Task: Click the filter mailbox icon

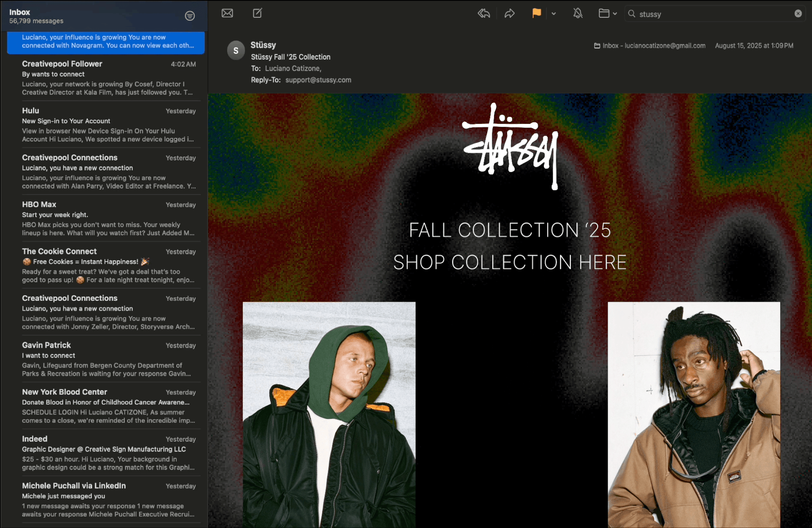Action: 190,16
